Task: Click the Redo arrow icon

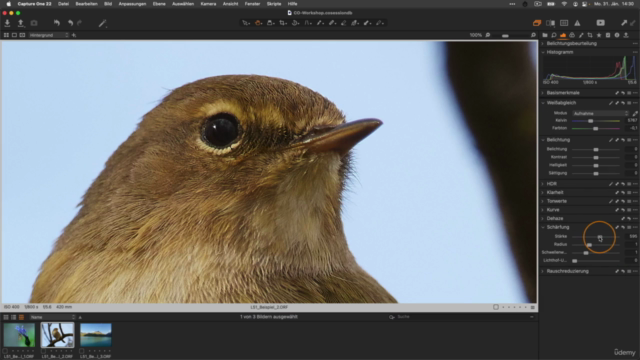Action: click(x=80, y=23)
